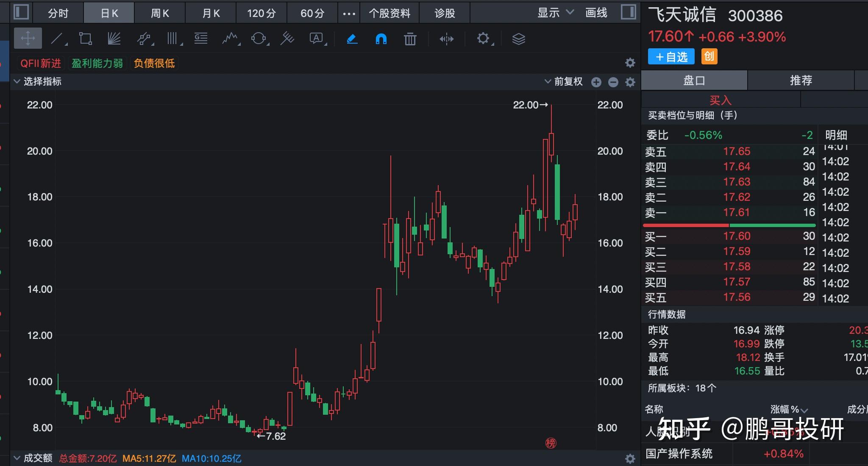Click 卖一 price 17.61
This screenshot has width=868, height=466.
(x=736, y=212)
